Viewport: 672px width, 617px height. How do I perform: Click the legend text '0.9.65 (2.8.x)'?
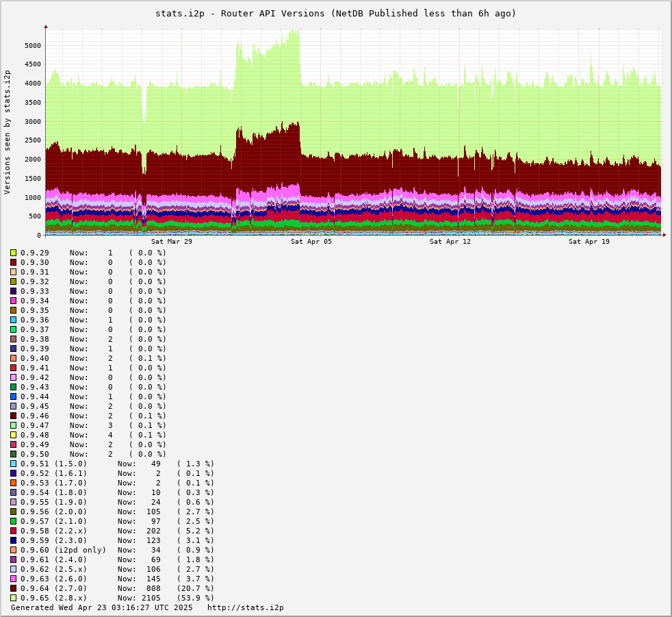pos(53,598)
